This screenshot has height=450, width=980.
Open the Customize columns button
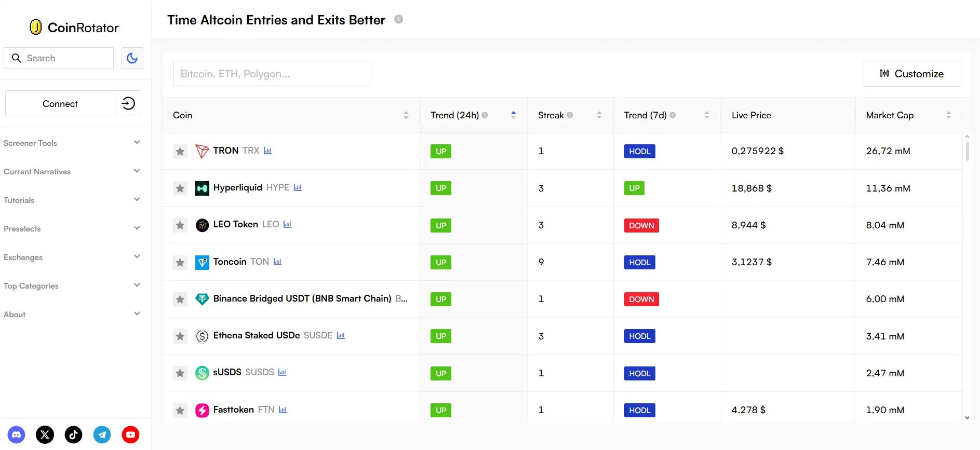911,74
